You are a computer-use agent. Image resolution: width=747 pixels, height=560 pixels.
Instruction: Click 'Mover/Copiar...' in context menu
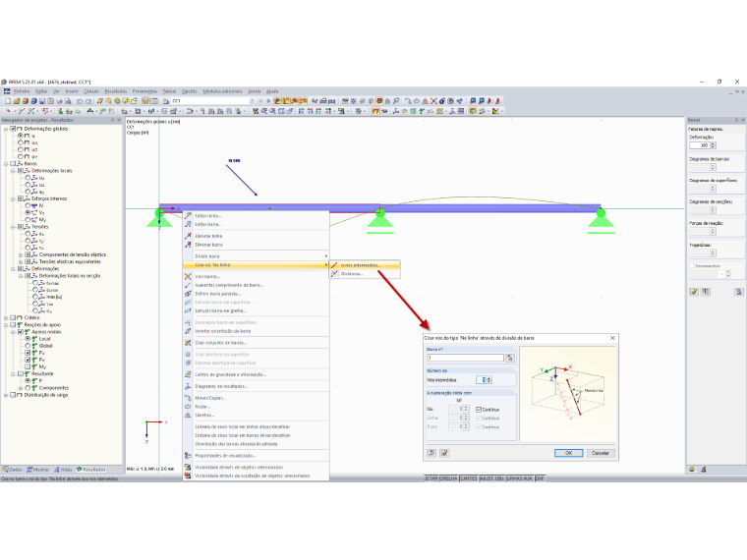[x=257, y=398]
